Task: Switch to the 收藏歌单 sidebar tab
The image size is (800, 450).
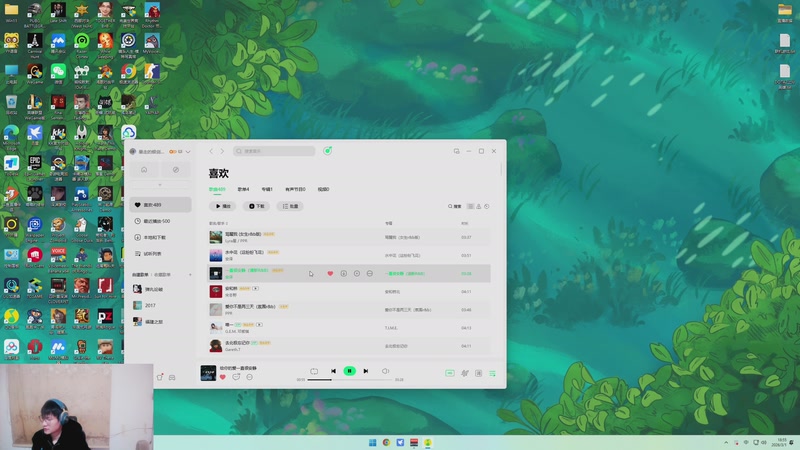Action: (162, 274)
